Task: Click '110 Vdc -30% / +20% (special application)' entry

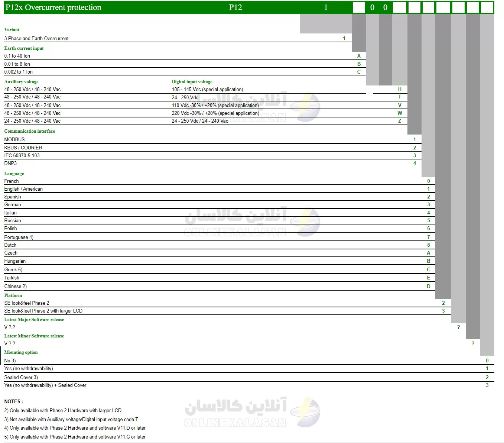Action: pyautogui.click(x=215, y=105)
